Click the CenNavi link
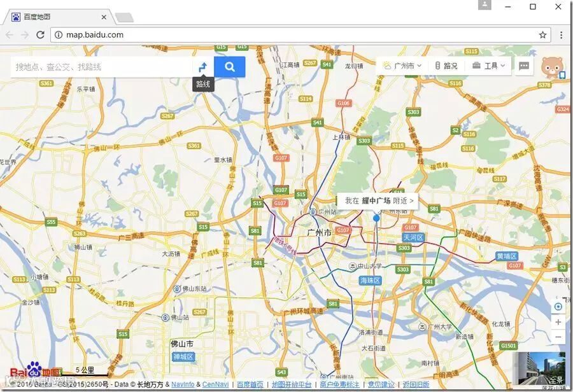This screenshot has height=392, width=573. [x=215, y=384]
